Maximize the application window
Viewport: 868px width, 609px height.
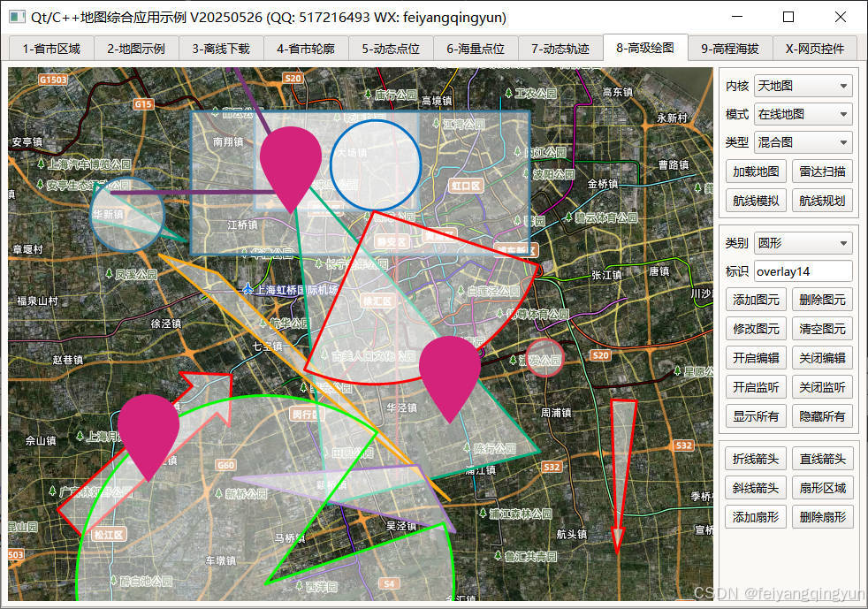click(x=788, y=17)
